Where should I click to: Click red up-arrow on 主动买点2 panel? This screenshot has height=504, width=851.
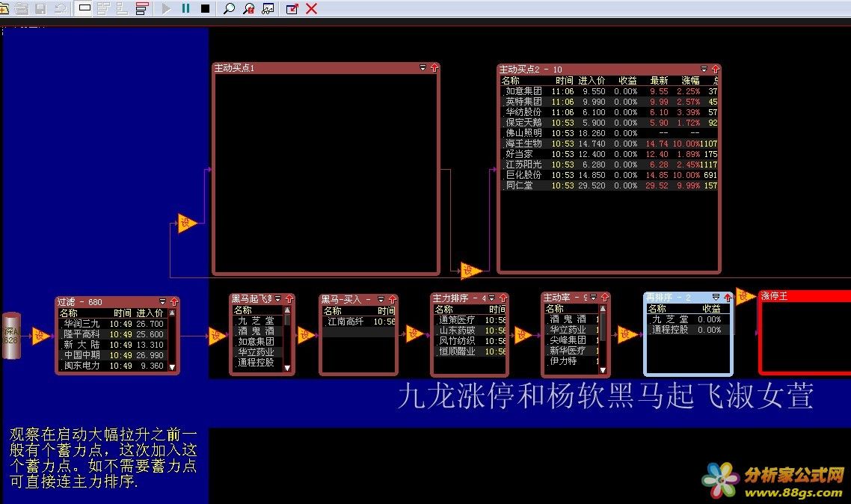(716, 69)
